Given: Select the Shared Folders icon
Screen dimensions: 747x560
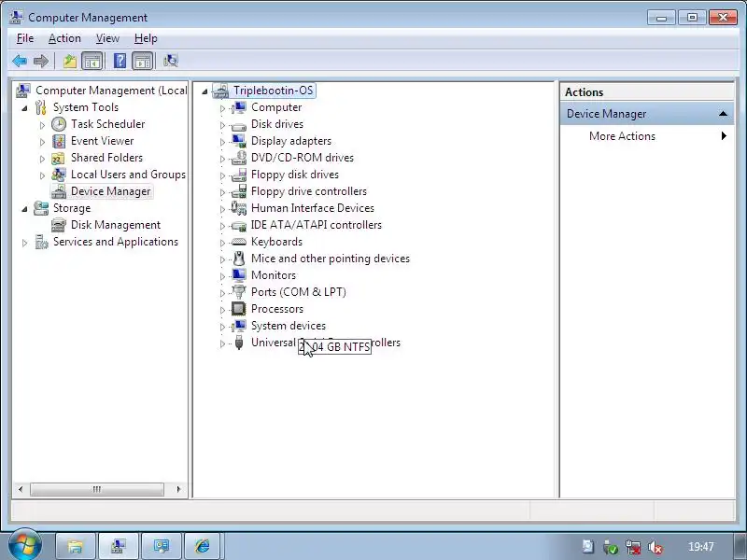Looking at the screenshot, I should coord(58,158).
